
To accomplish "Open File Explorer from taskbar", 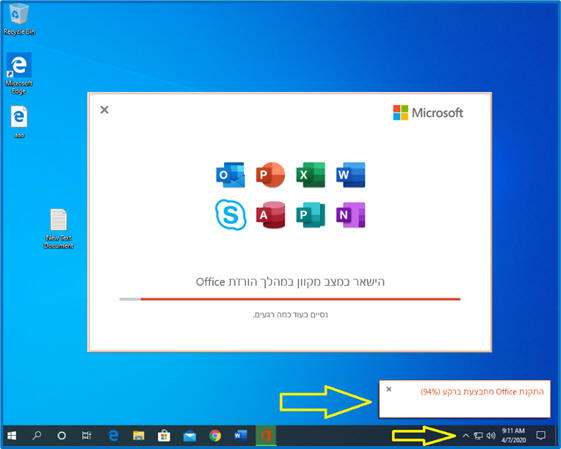I will pos(138,435).
